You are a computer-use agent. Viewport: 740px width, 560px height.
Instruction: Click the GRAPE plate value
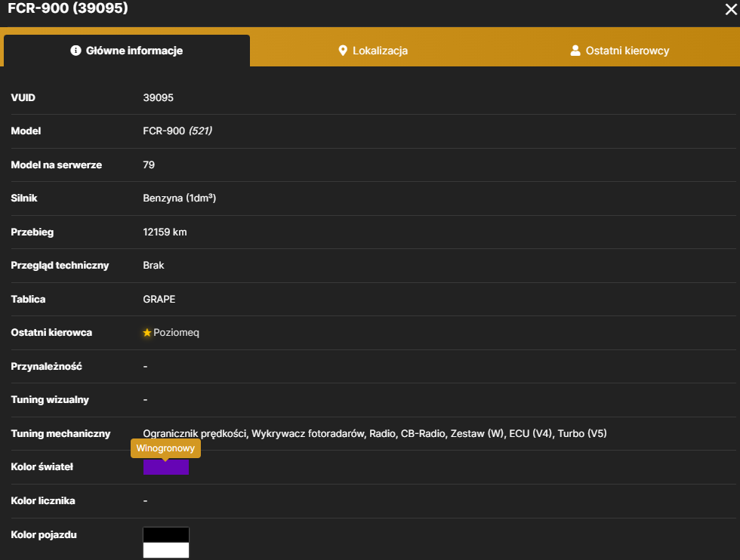159,299
